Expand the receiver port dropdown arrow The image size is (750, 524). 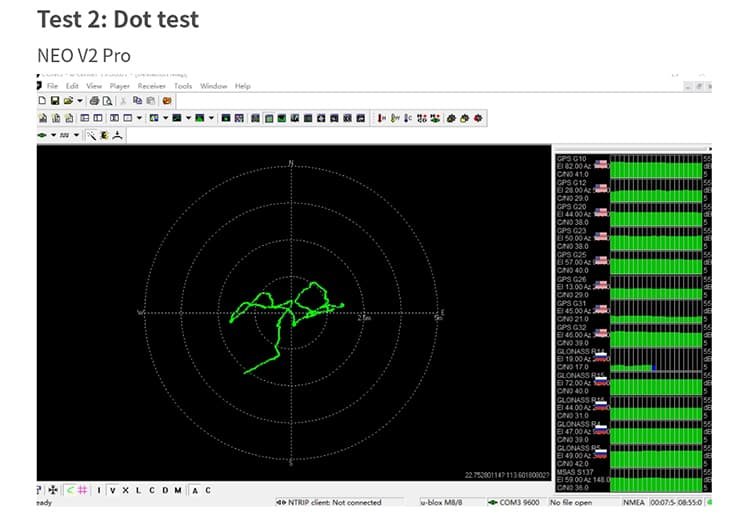tap(53, 135)
